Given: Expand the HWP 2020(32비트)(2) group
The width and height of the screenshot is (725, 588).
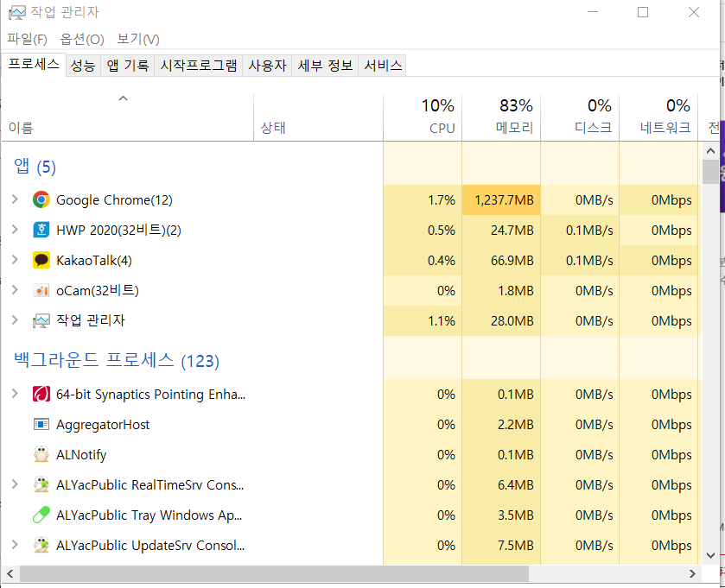Looking at the screenshot, I should tap(15, 230).
